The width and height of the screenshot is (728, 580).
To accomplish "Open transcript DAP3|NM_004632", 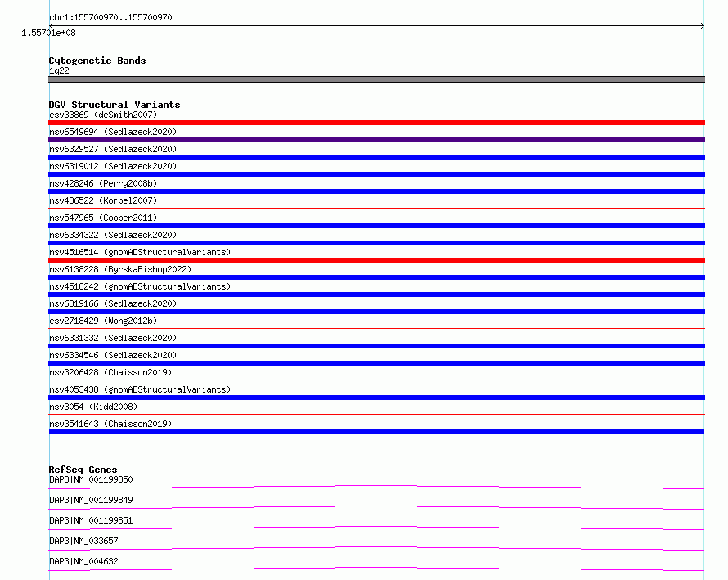I will tap(83, 561).
